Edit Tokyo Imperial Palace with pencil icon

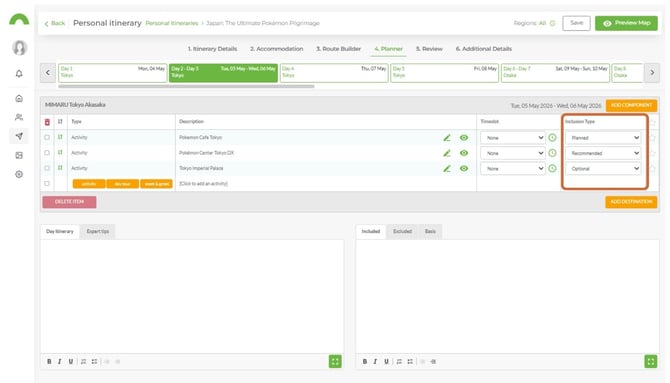point(447,168)
